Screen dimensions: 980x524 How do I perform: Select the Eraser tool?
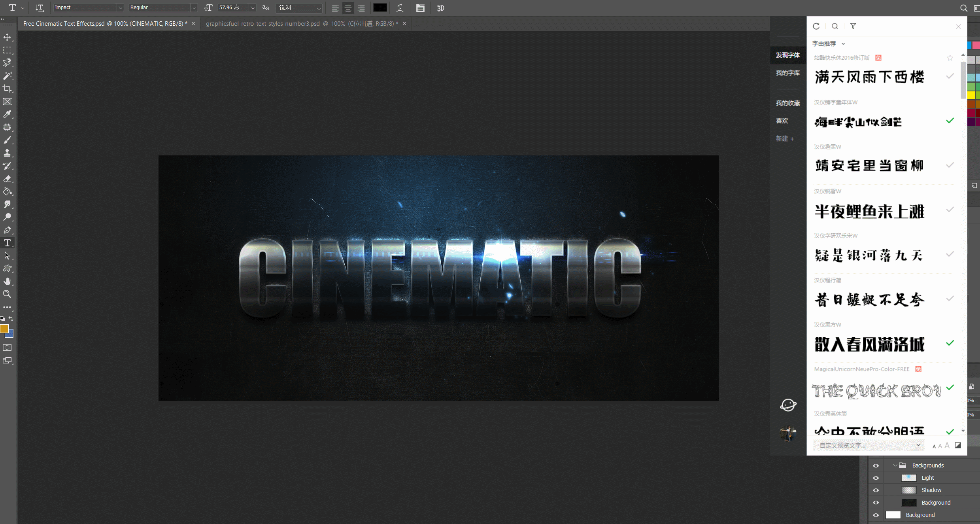tap(7, 179)
